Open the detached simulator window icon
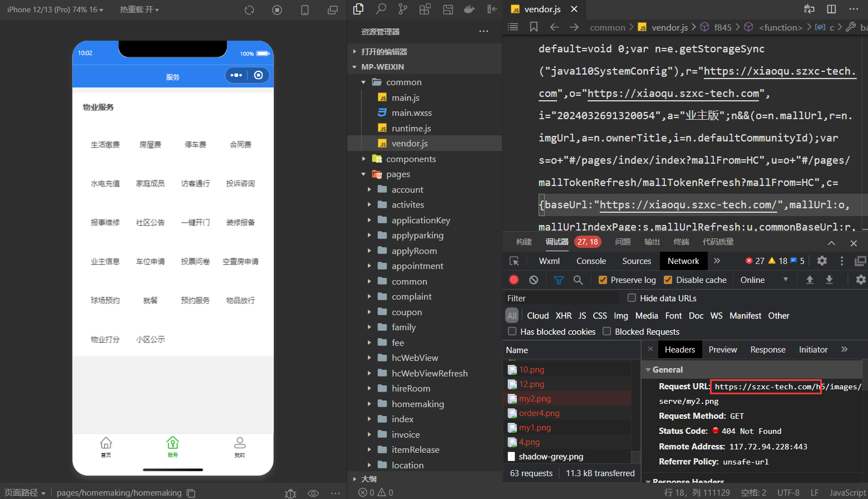This screenshot has height=499, width=868. (x=333, y=10)
